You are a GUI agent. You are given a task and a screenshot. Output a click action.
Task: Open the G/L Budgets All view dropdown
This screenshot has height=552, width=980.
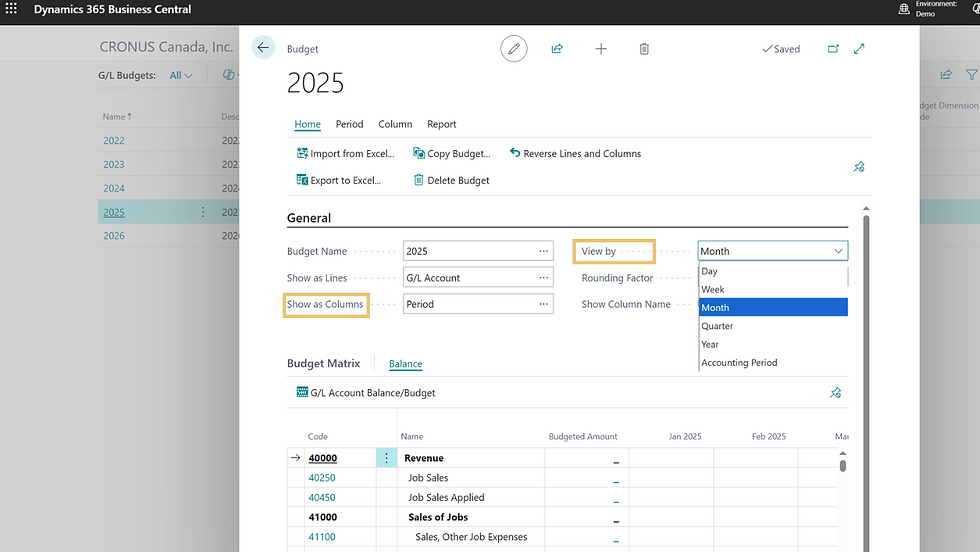181,75
